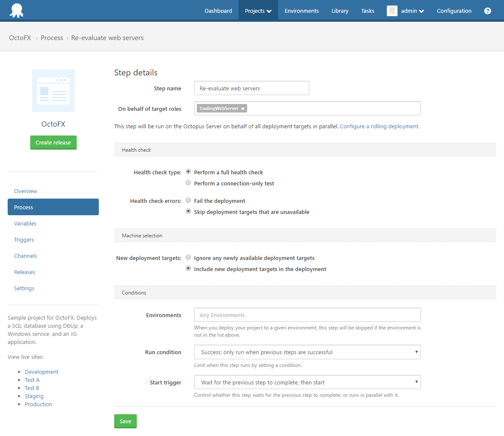The height and width of the screenshot is (436, 504).
Task: Save the step details
Action: [x=125, y=421]
